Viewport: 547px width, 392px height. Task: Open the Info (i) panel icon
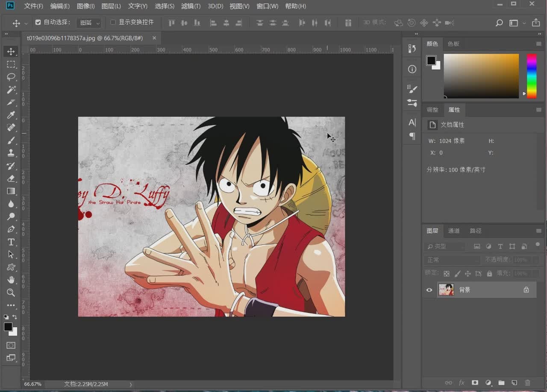pyautogui.click(x=412, y=69)
